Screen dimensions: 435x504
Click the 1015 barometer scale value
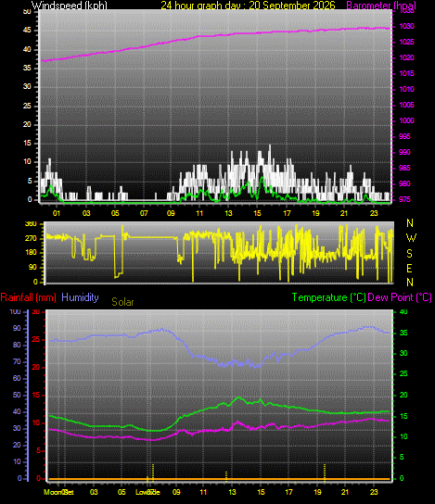tap(406, 73)
